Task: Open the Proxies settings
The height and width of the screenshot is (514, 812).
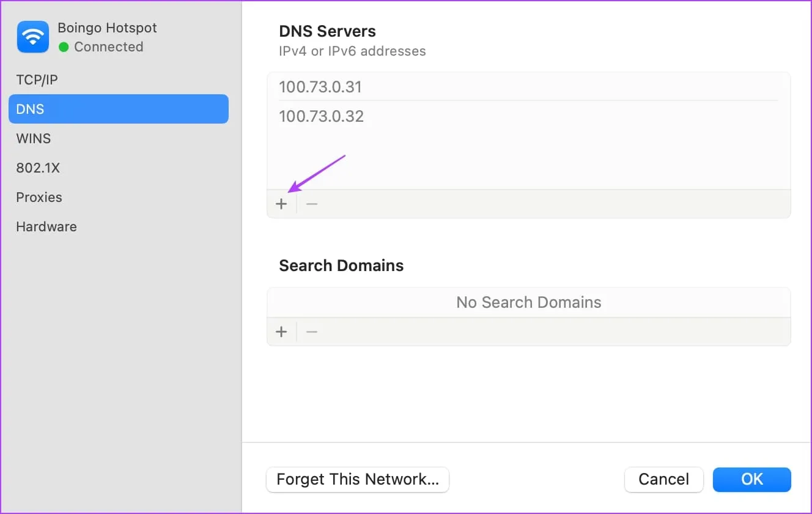Action: pyautogui.click(x=39, y=197)
